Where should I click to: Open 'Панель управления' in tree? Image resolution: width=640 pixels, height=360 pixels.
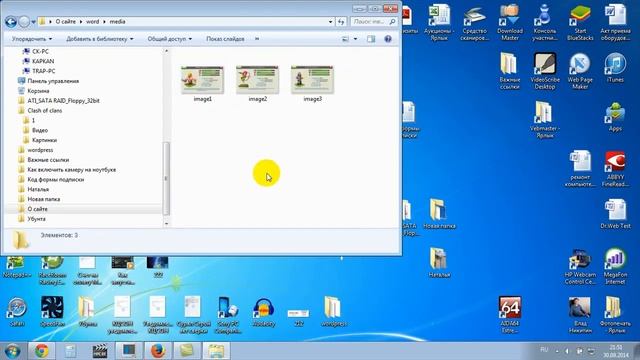coord(53,81)
